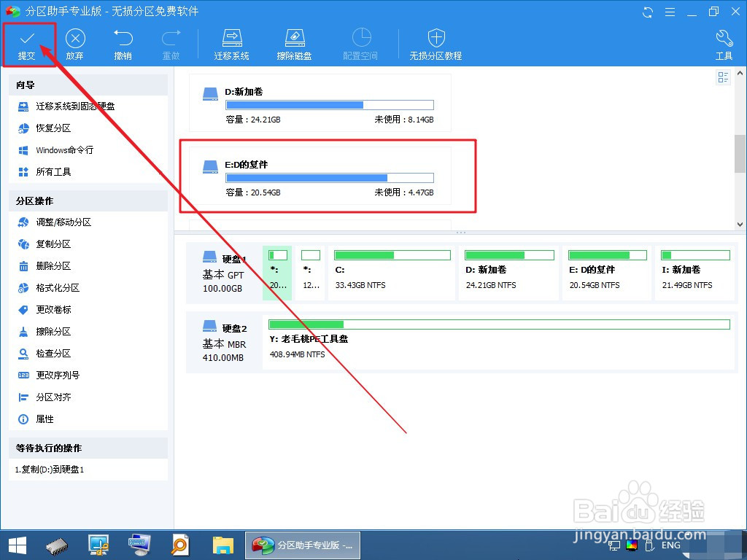Viewport: 747px width, 560px height.
Task: Select the D: 新加卷 24.21GB disk block
Action: [508, 273]
